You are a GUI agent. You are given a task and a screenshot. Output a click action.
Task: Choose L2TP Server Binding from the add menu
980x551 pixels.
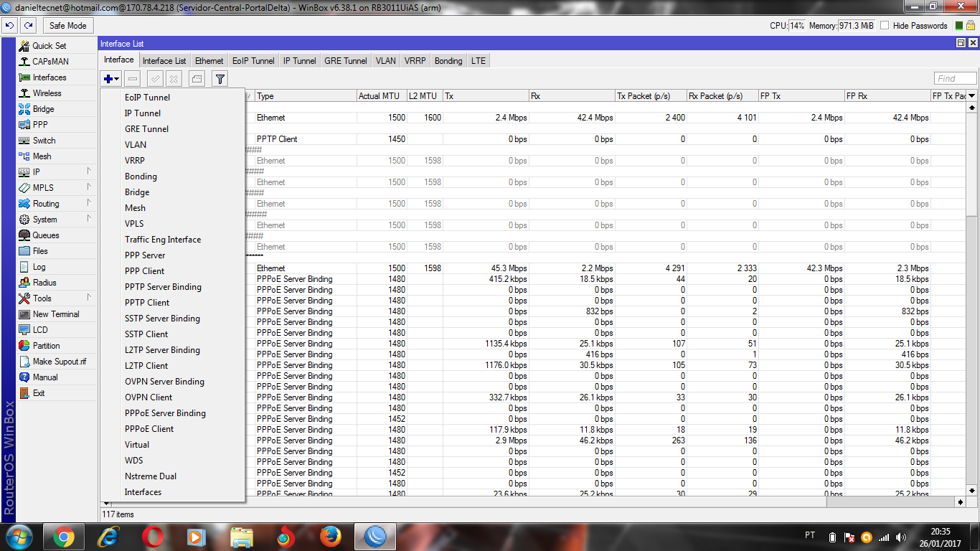(x=173, y=350)
